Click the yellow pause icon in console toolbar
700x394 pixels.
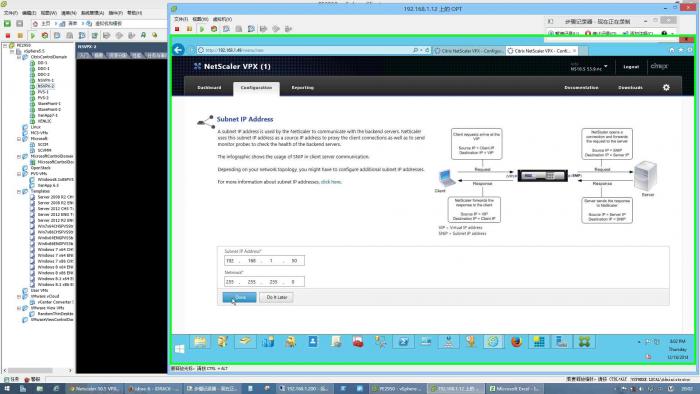point(189,29)
